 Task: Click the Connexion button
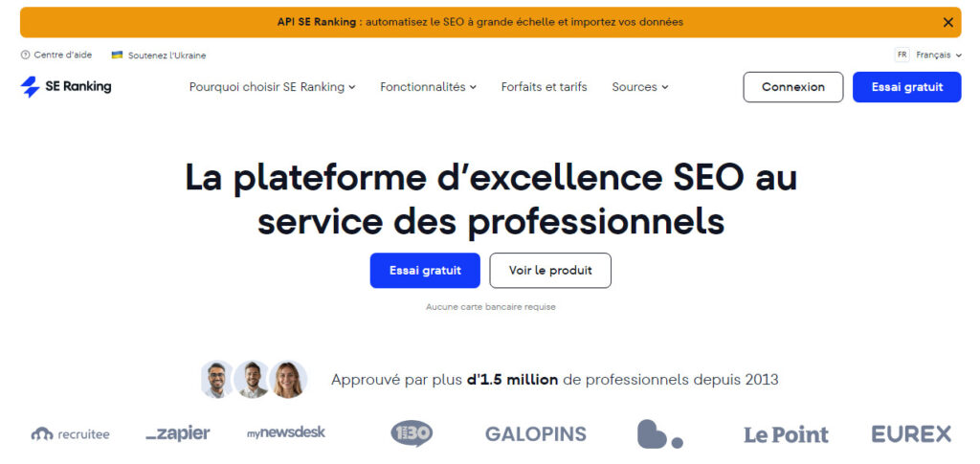click(792, 87)
